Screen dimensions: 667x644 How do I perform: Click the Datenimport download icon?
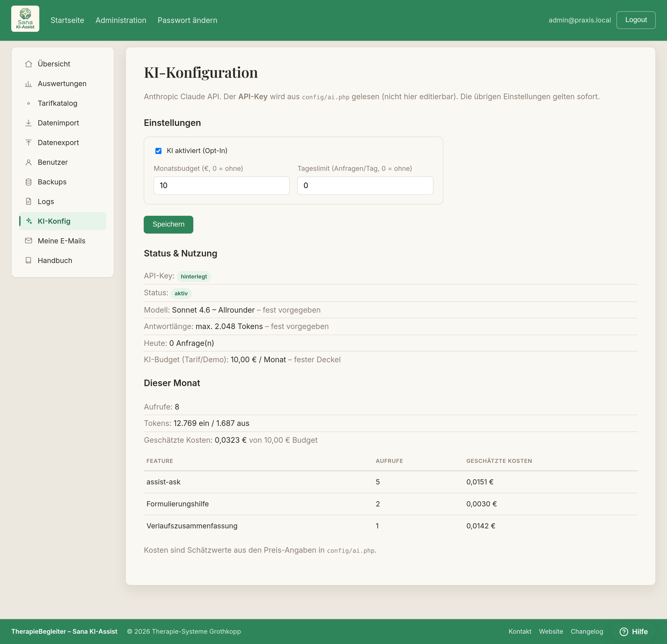pos(29,123)
